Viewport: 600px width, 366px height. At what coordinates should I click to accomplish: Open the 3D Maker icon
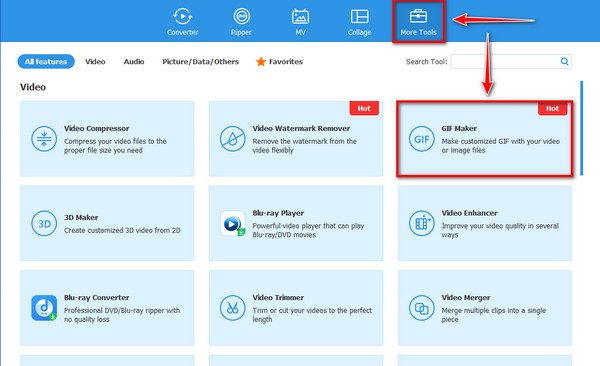(44, 224)
